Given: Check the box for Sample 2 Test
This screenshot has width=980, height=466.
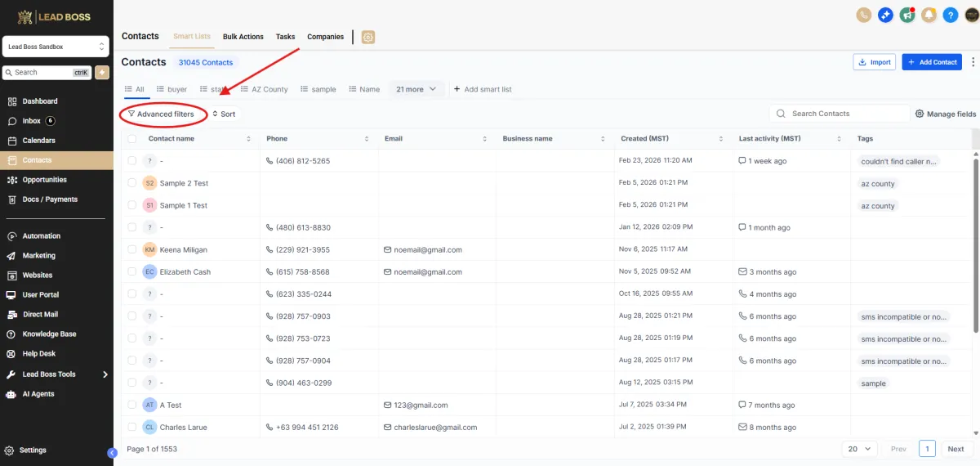Looking at the screenshot, I should [x=132, y=183].
